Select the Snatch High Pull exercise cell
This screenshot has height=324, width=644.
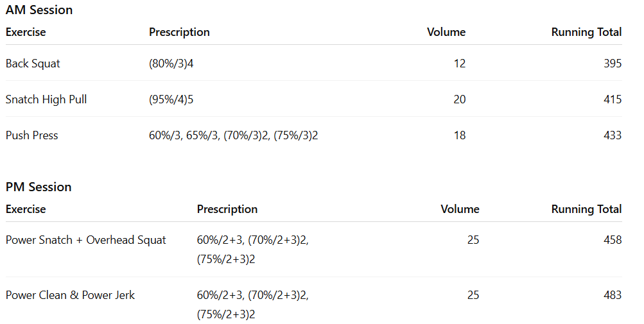point(46,99)
